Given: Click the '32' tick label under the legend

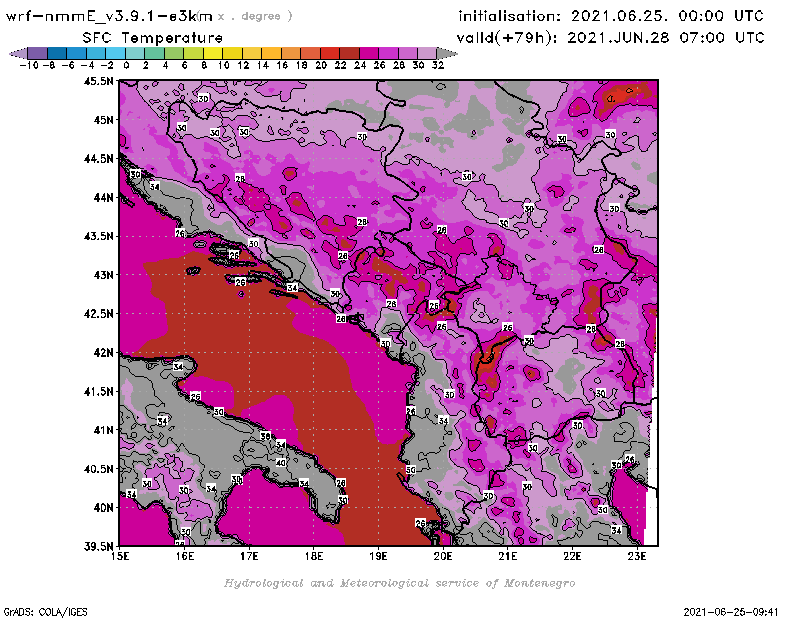Looking at the screenshot, I should [438, 66].
